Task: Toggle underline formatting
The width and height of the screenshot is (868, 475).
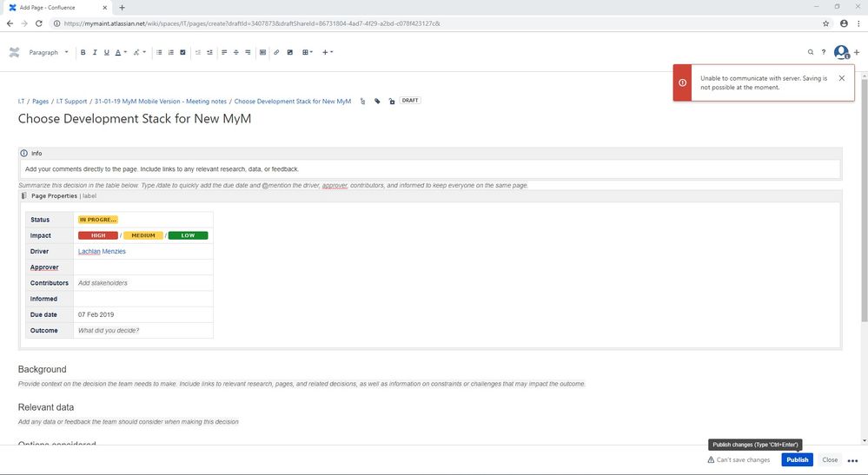Action: point(107,52)
